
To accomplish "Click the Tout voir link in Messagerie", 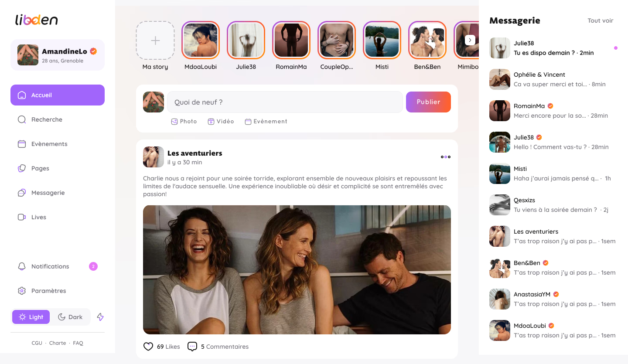I will tap(600, 20).
